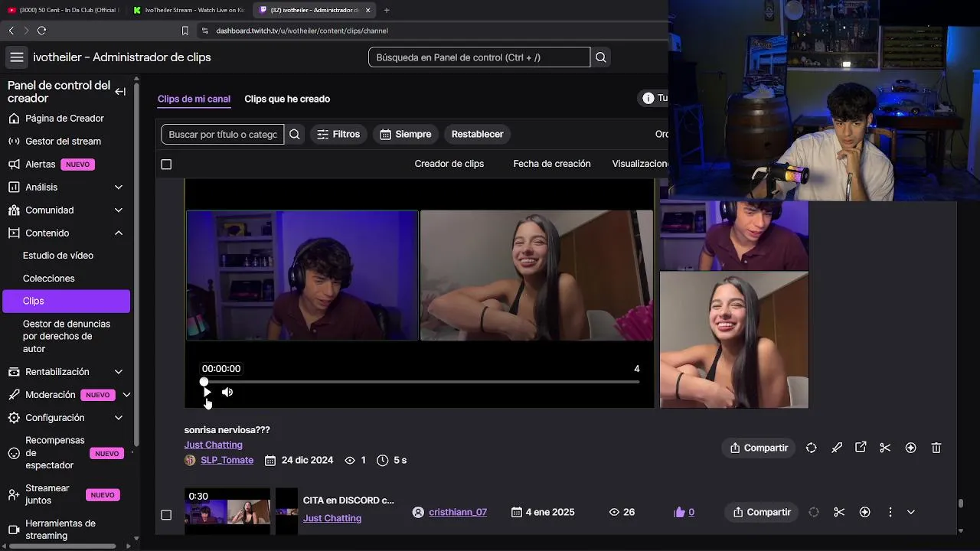Open sonrisa nerviosa clip in new window
The image size is (980, 551).
coord(861,448)
